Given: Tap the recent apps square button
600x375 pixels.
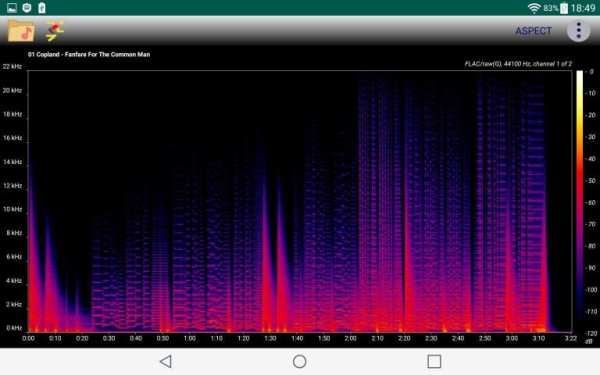Looking at the screenshot, I should tap(434, 361).
